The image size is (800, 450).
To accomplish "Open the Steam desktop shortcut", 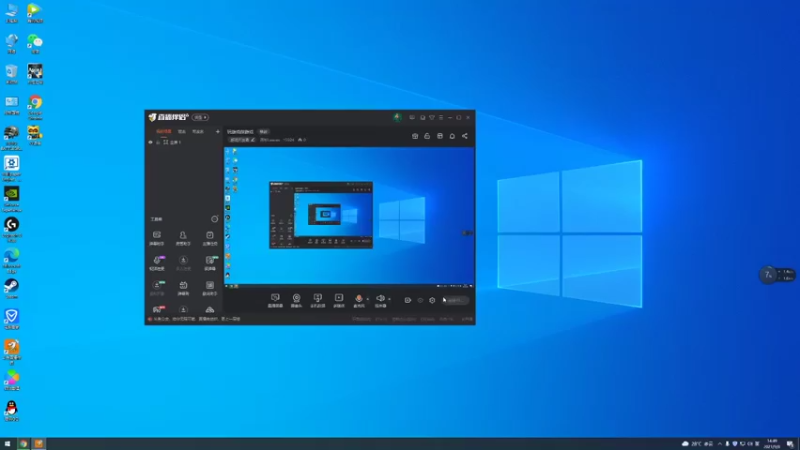I will click(12, 289).
